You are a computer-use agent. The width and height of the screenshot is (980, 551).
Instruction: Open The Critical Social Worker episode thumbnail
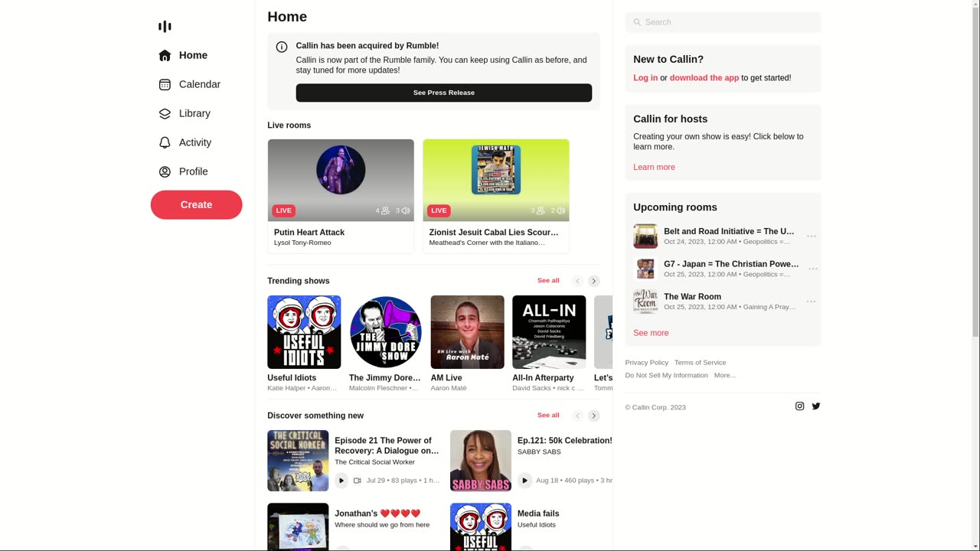(298, 461)
